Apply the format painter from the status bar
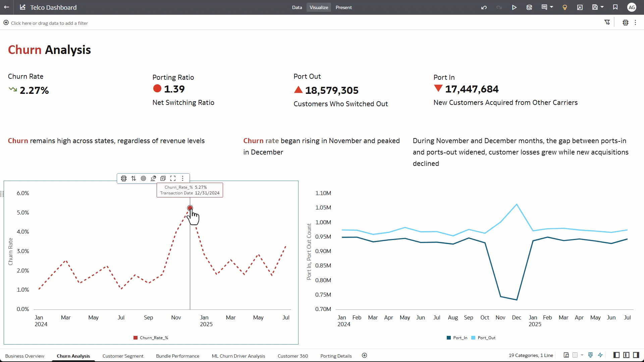The height and width of the screenshot is (362, 644). click(590, 355)
